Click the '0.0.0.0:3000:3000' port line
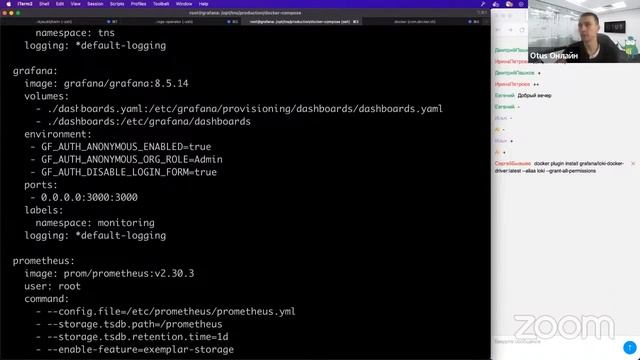640x360 pixels. pyautogui.click(x=84, y=197)
